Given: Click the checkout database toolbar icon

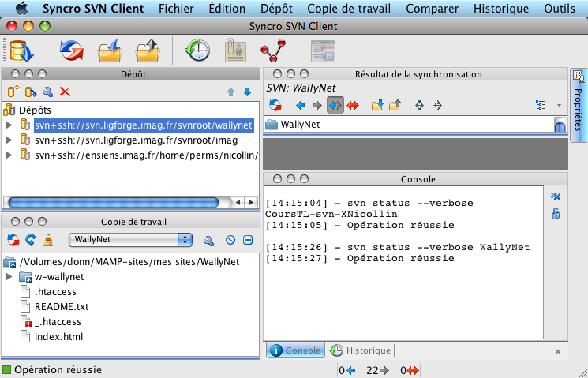Looking at the screenshot, I should 21,51.
